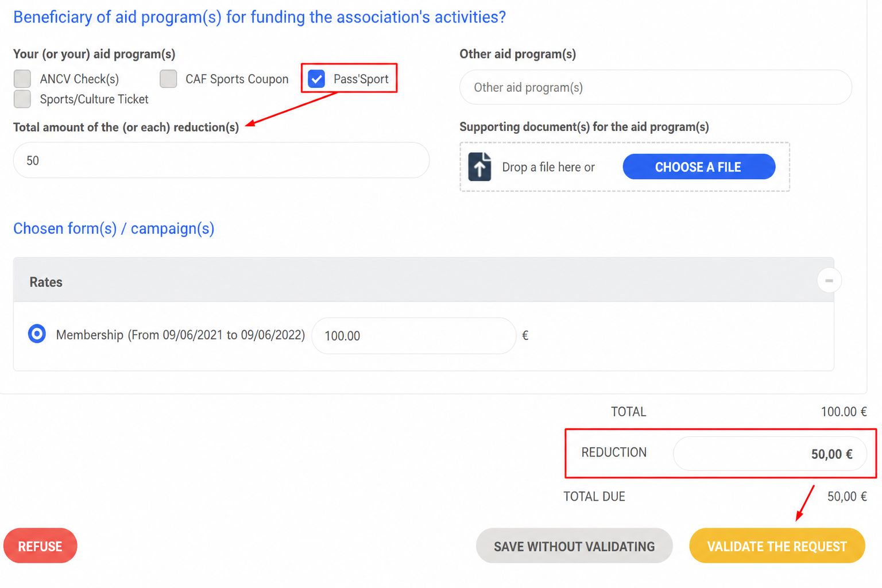The image size is (882, 588).
Task: Click the Rates section header
Action: [x=424, y=281]
